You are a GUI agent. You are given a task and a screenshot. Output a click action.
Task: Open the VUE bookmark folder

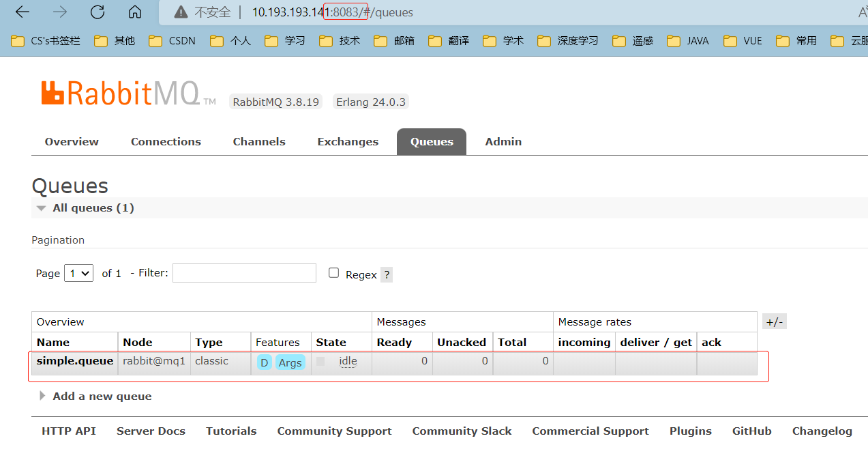point(743,41)
